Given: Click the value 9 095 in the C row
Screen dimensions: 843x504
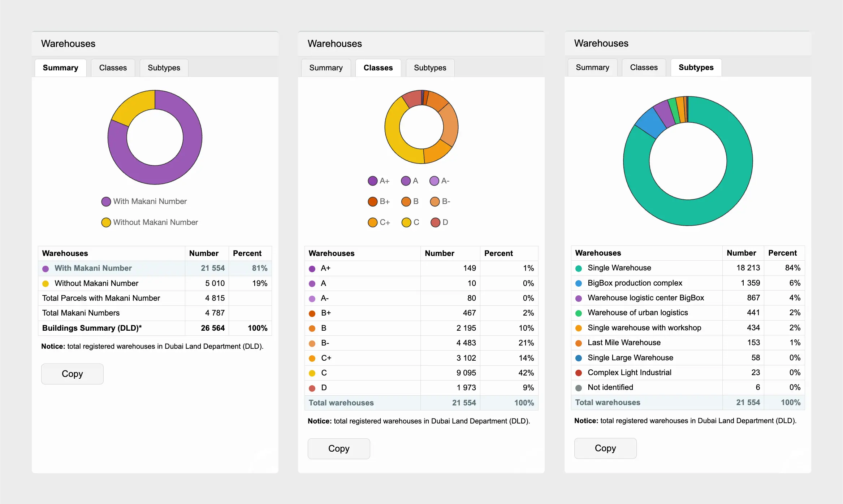Looking at the screenshot, I should pos(466,373).
